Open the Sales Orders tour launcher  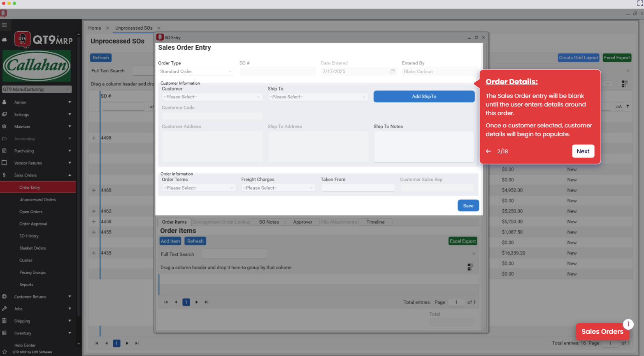coord(602,332)
